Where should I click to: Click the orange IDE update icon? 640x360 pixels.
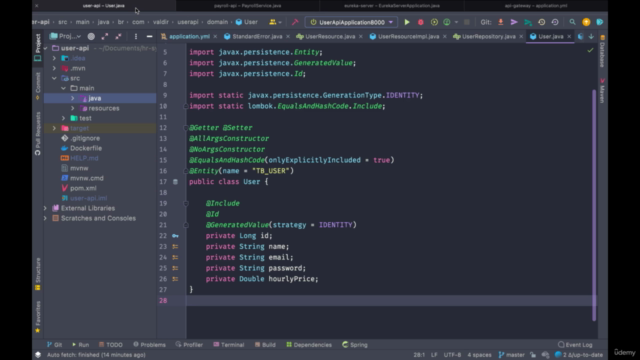[586, 22]
